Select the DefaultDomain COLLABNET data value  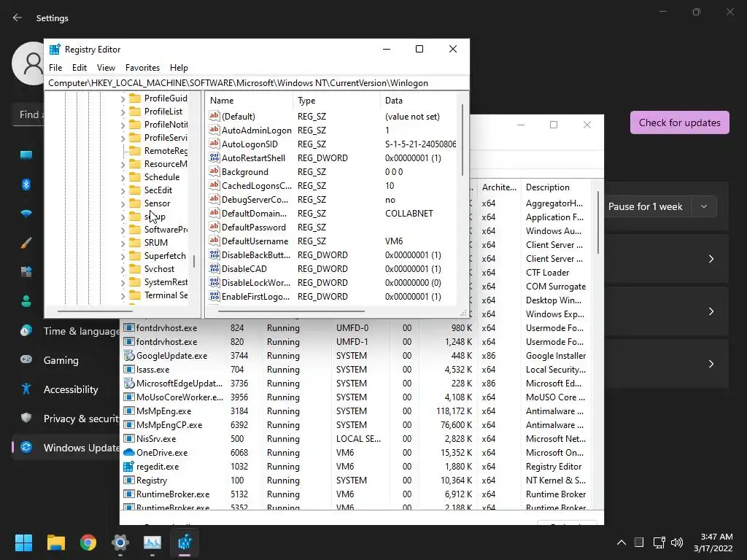click(409, 214)
